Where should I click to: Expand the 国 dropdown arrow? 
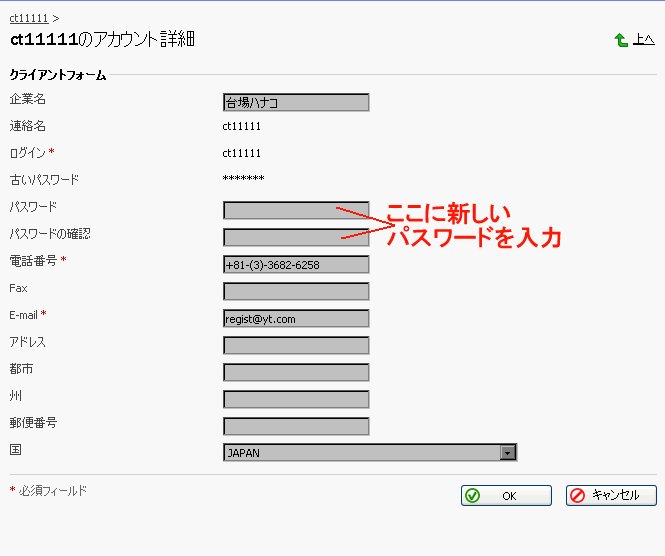click(508, 453)
